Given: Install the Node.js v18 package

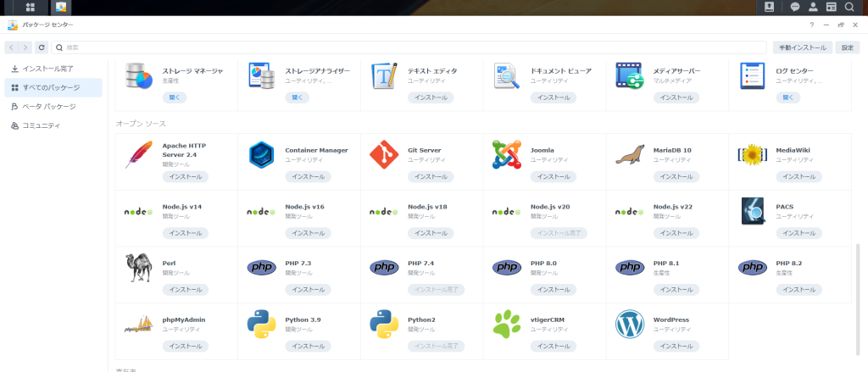Looking at the screenshot, I should coord(431,233).
